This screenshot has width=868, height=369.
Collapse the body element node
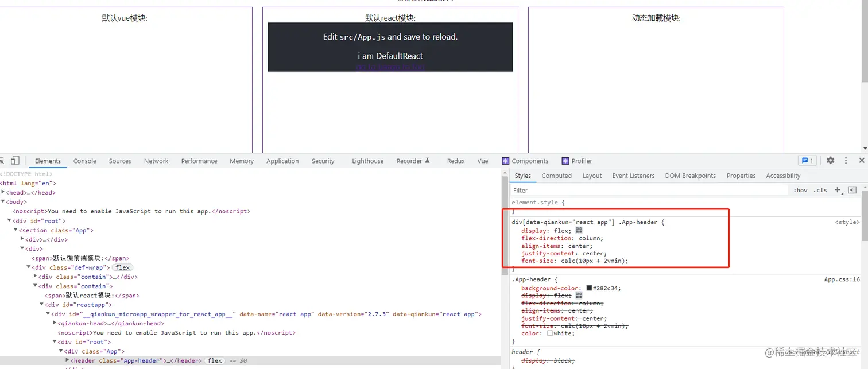pos(3,202)
